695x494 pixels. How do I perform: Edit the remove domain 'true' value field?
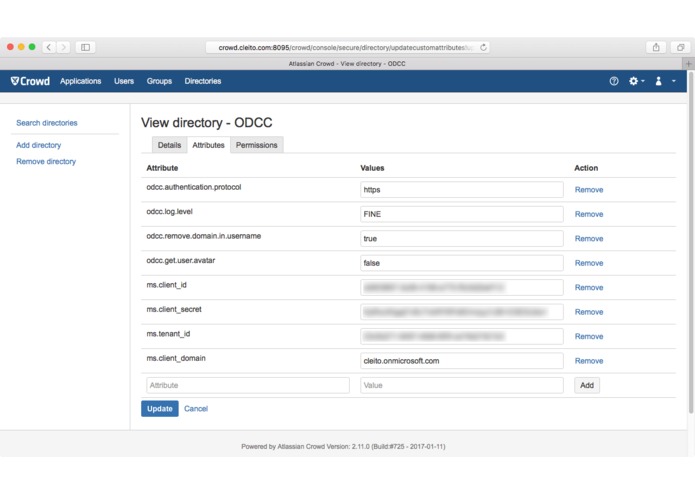461,238
